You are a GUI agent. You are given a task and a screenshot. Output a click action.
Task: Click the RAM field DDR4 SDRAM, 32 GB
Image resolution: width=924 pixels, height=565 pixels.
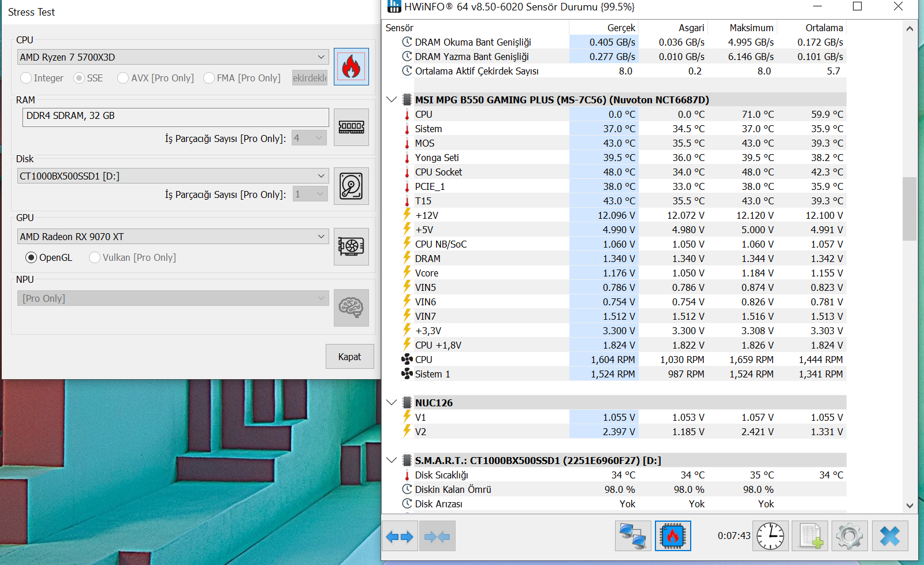pos(176,118)
